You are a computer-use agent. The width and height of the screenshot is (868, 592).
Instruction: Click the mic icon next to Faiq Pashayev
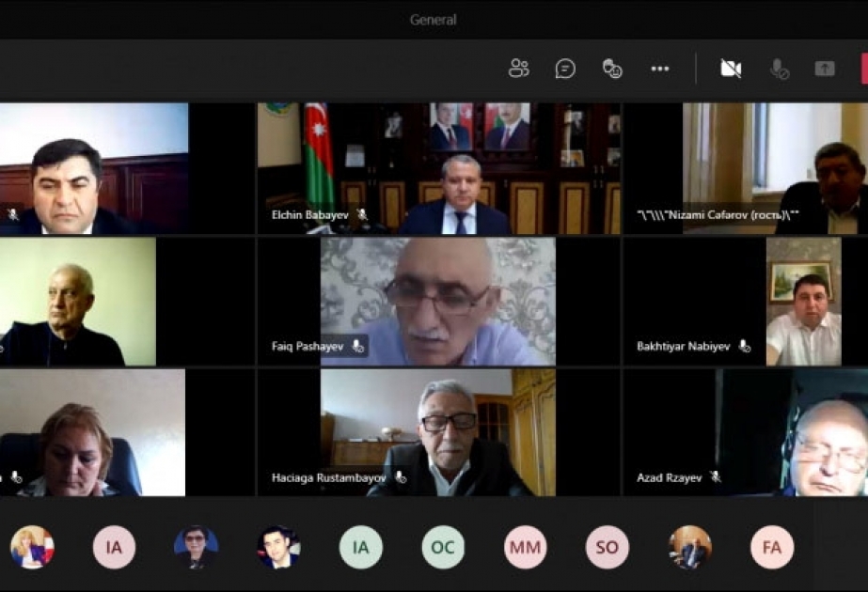tap(358, 347)
